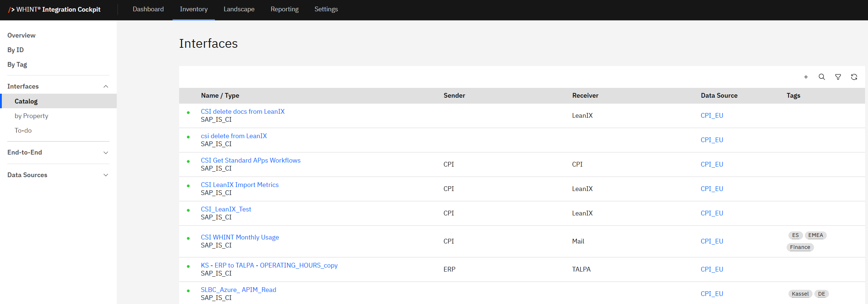Open the search magnifier icon

[x=822, y=77]
